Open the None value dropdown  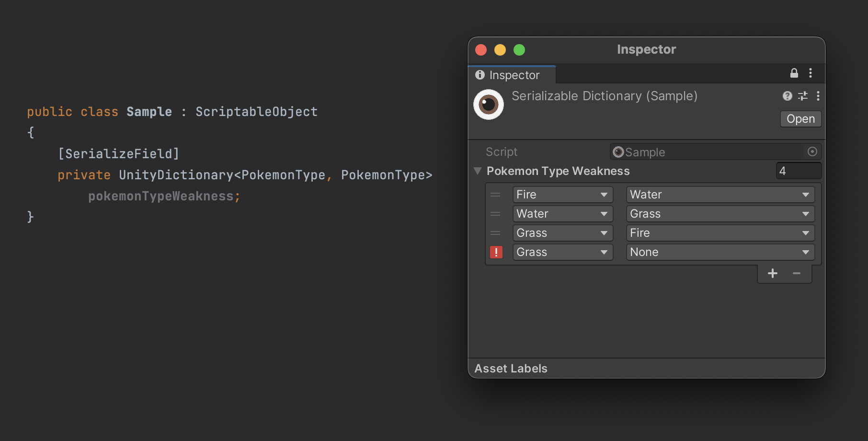pyautogui.click(x=720, y=252)
